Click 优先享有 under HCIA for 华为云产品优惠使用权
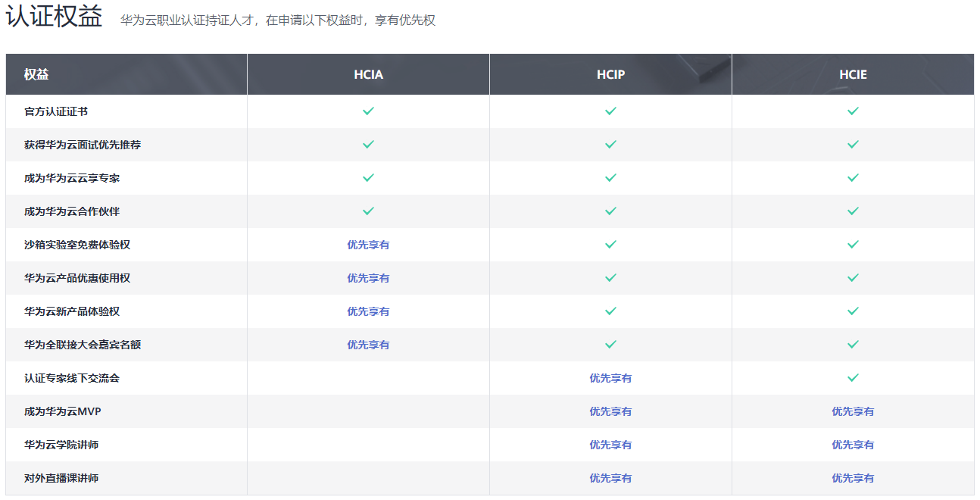The width and height of the screenshot is (980, 500). tap(368, 278)
